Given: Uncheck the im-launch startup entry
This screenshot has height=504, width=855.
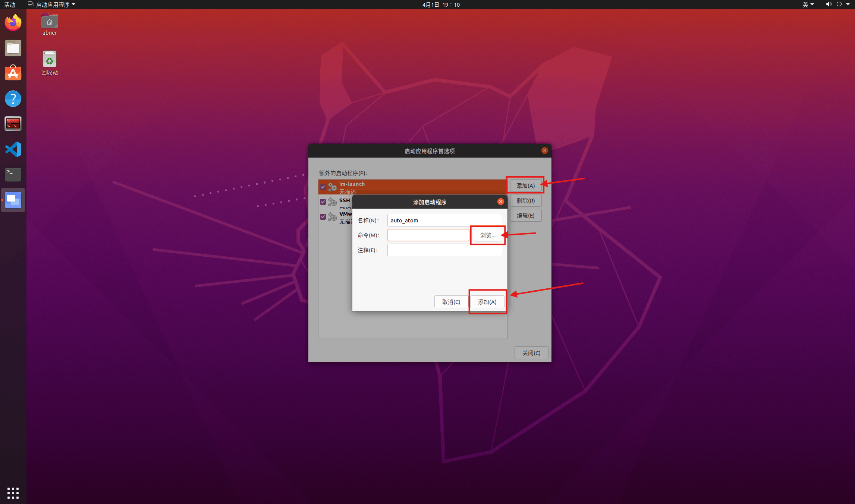Looking at the screenshot, I should [323, 187].
